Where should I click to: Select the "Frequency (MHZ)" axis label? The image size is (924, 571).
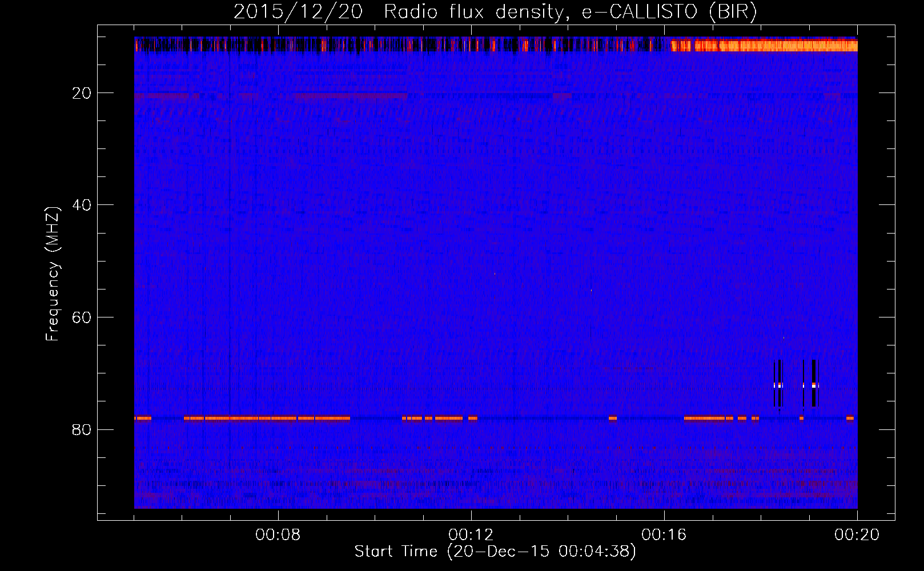(53, 274)
